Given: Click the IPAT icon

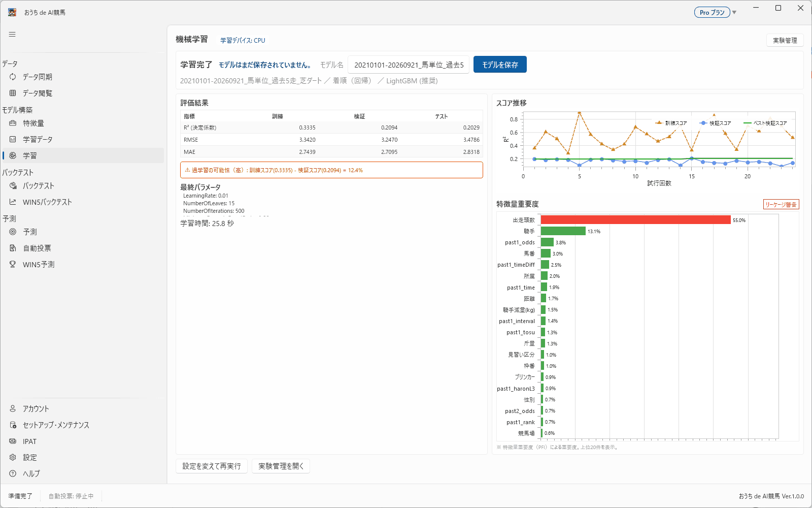Looking at the screenshot, I should pos(13,441).
